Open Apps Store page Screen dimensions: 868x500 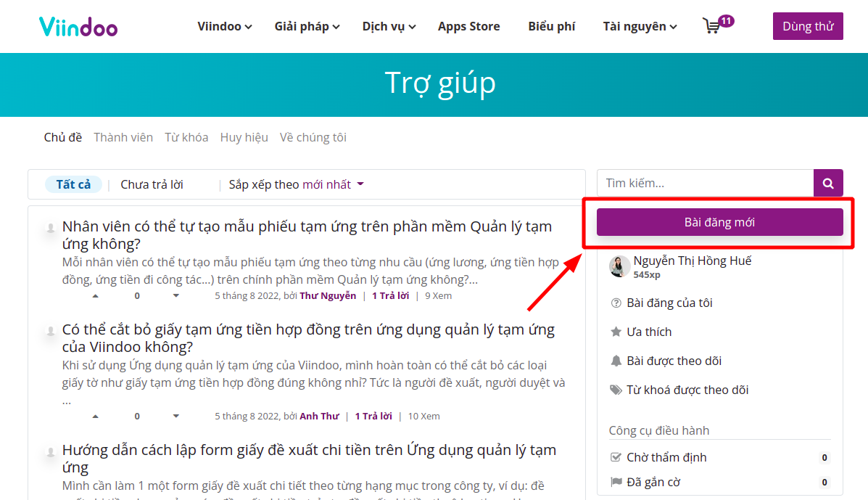[x=469, y=27]
